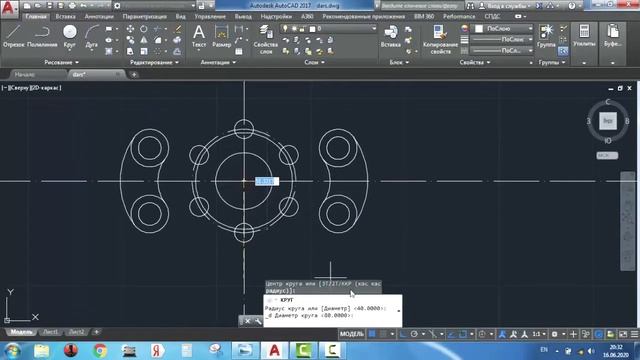Open the Управление ribbon tab
This screenshot has height=360, width=640.
click(x=210, y=17)
